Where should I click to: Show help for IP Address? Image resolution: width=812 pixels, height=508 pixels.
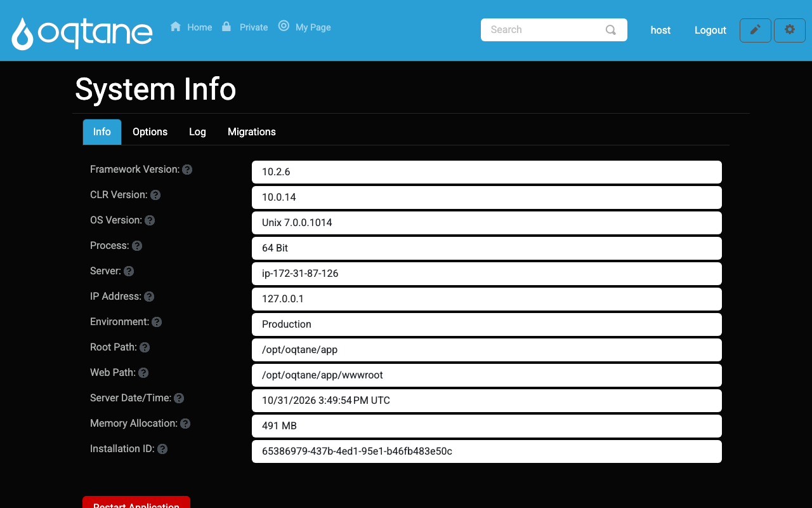(149, 297)
